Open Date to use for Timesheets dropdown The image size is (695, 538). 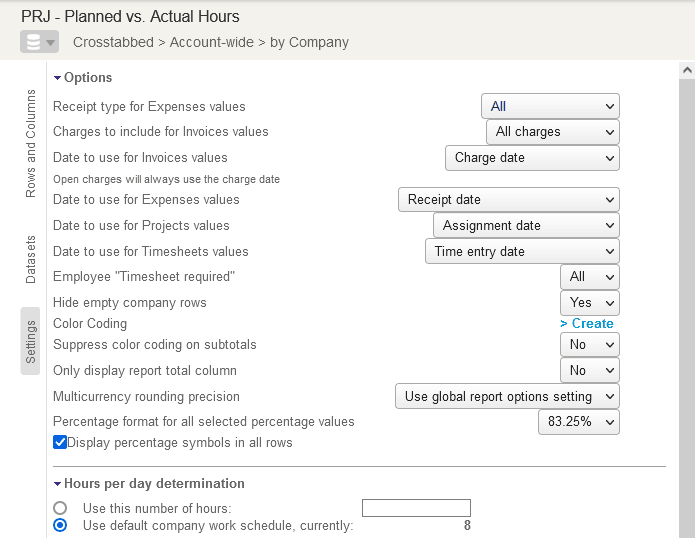click(x=522, y=252)
